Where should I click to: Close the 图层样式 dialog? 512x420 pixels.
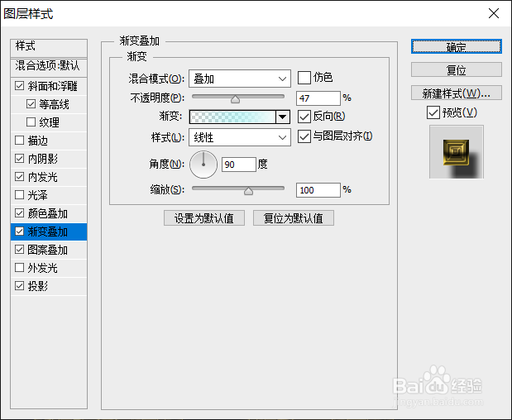point(493,14)
